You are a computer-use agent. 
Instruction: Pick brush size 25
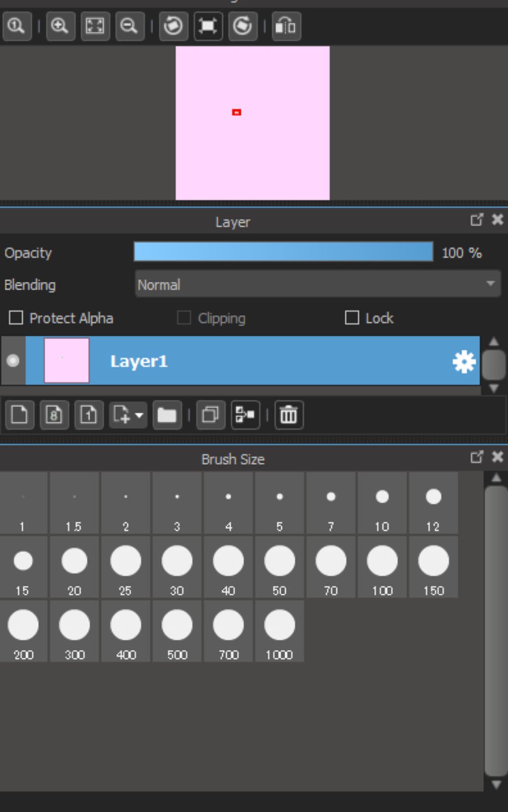tap(126, 567)
